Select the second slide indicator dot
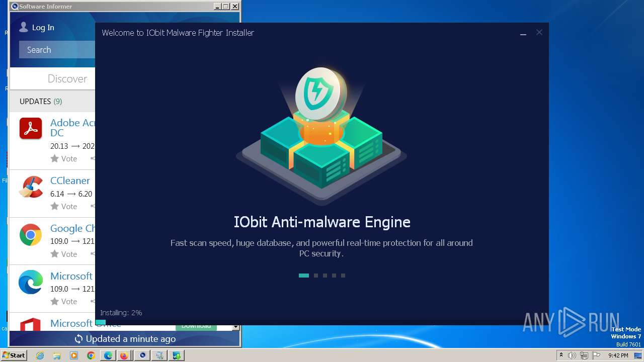Image resolution: width=644 pixels, height=362 pixels. click(316, 276)
